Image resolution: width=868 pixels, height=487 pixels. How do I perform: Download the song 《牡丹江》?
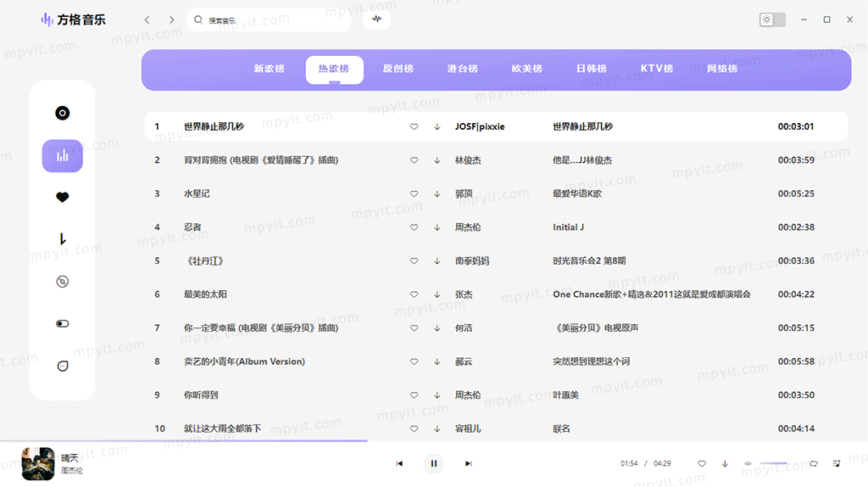pos(437,261)
